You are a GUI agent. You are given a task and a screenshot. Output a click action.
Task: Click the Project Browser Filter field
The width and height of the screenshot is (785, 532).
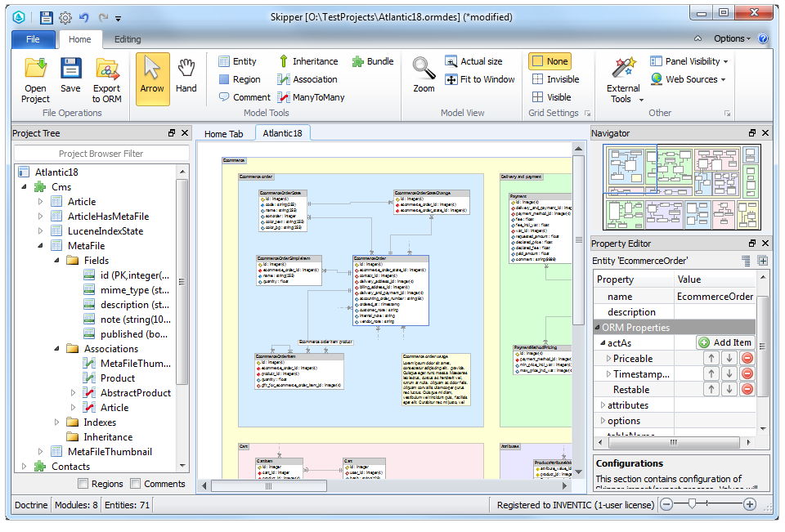[x=101, y=154]
